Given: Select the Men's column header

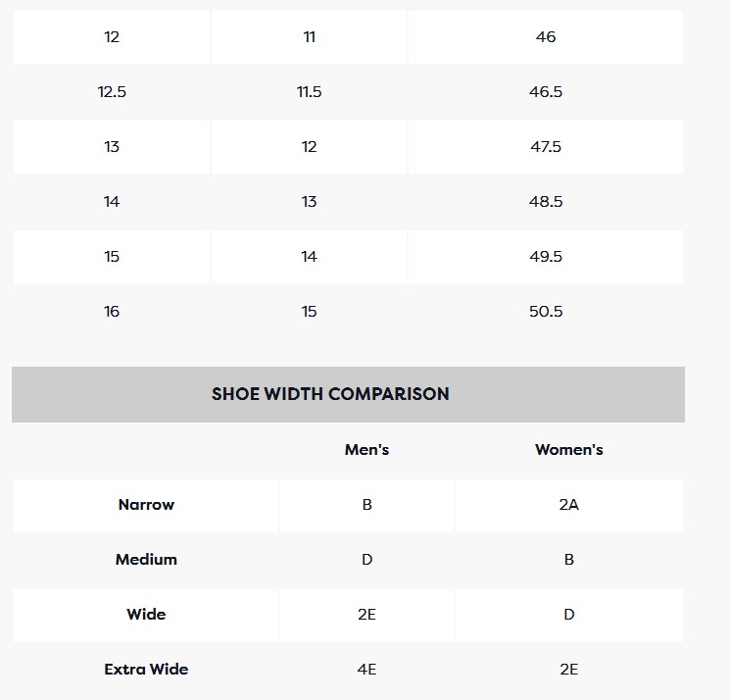Looking at the screenshot, I should (x=366, y=450).
